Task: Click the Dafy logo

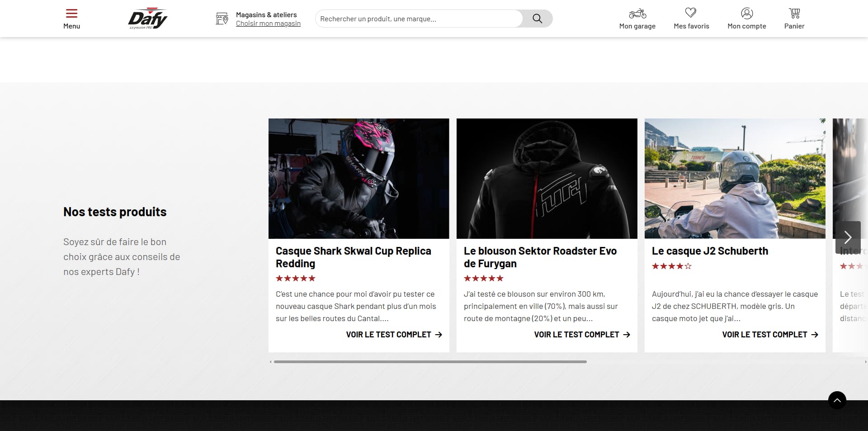Action: point(148,19)
